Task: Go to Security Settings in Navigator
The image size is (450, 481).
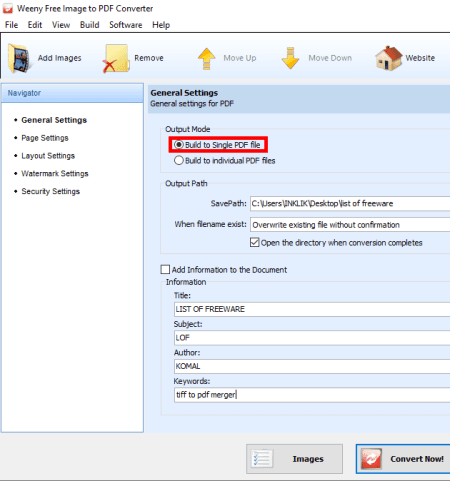Action: click(x=51, y=191)
